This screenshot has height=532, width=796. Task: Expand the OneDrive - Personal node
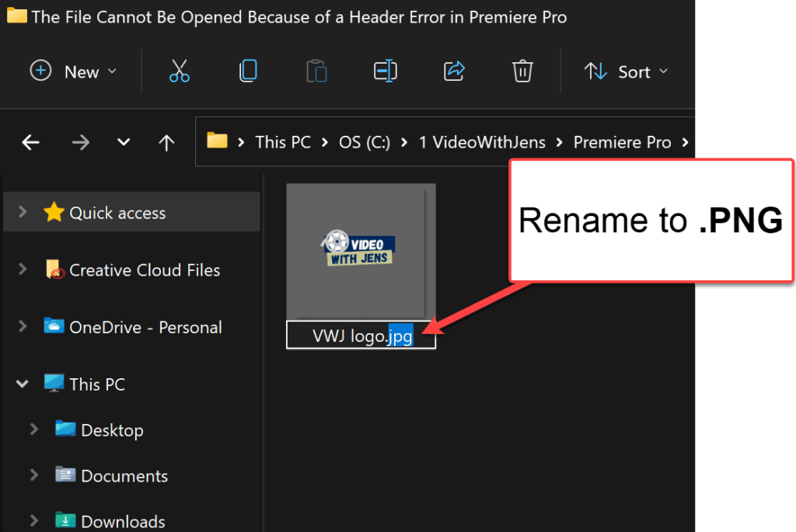point(23,326)
